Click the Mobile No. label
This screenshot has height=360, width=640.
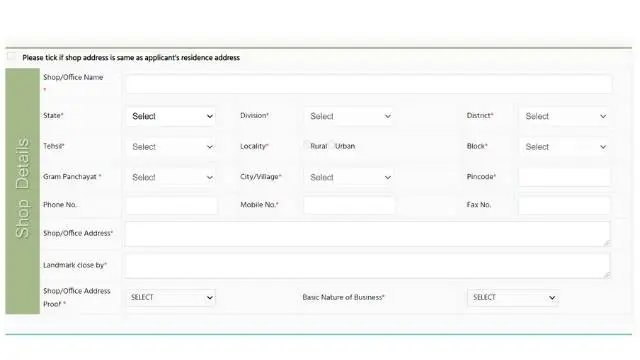259,205
